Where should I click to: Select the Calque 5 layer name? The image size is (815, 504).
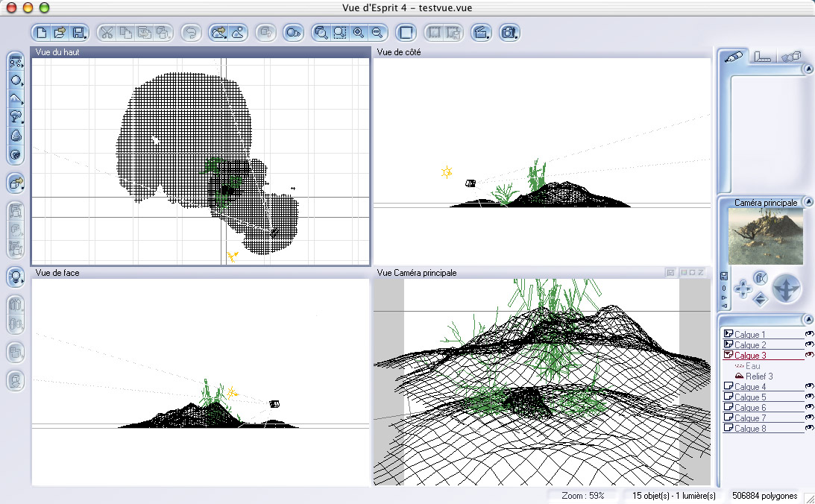click(750, 397)
